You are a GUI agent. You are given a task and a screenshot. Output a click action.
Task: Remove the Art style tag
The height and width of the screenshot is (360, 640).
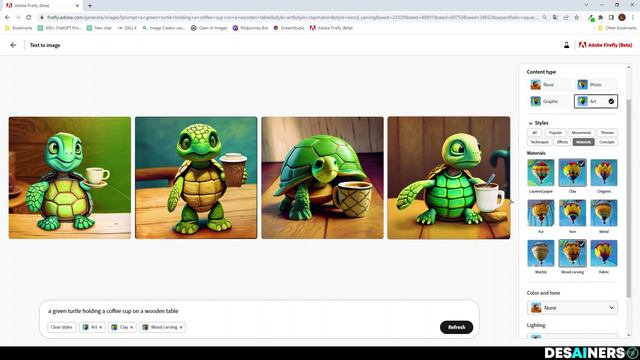point(101,327)
